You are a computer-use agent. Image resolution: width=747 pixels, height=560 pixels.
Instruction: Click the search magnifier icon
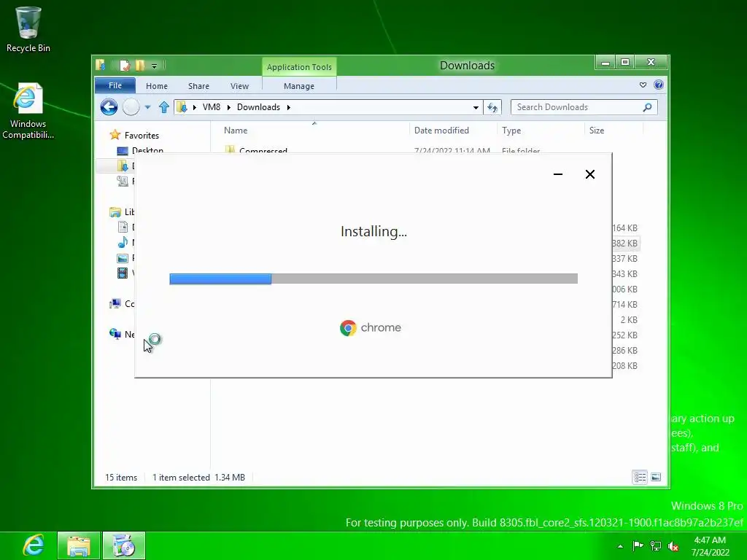coord(647,107)
